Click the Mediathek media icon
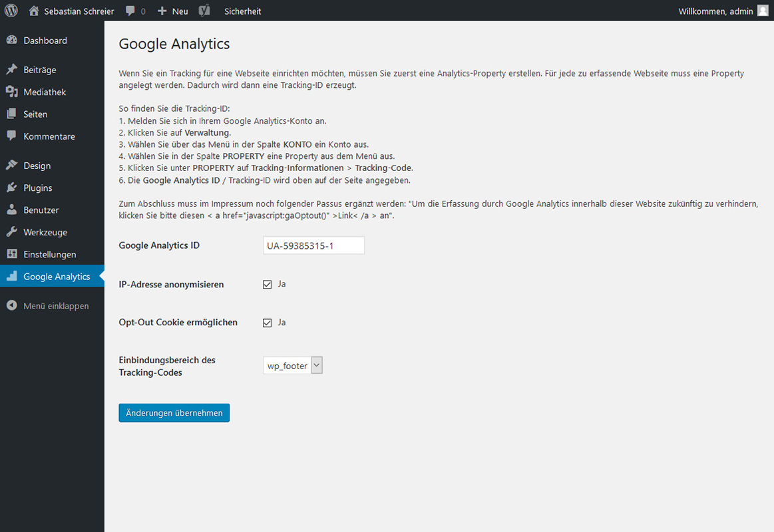 (x=11, y=92)
